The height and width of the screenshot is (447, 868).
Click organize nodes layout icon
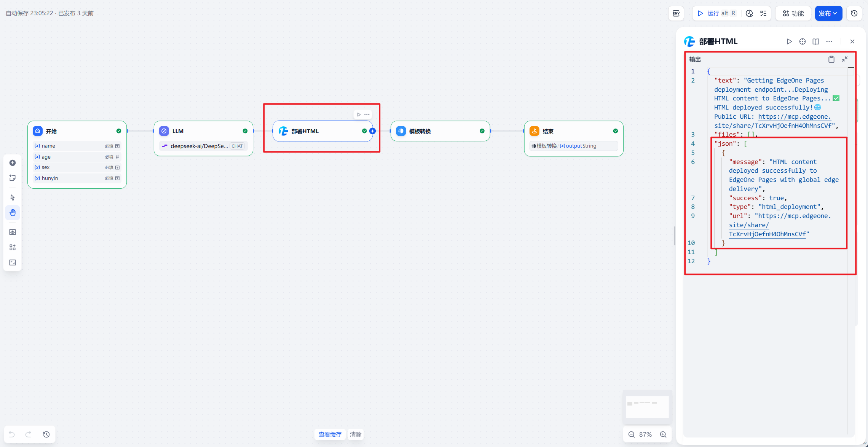13,247
